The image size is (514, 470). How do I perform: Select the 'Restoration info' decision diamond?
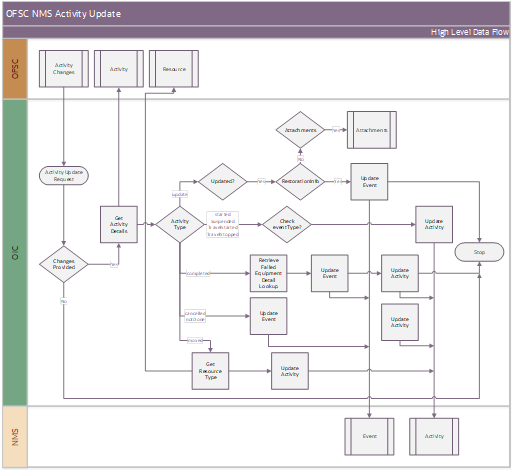[300, 182]
